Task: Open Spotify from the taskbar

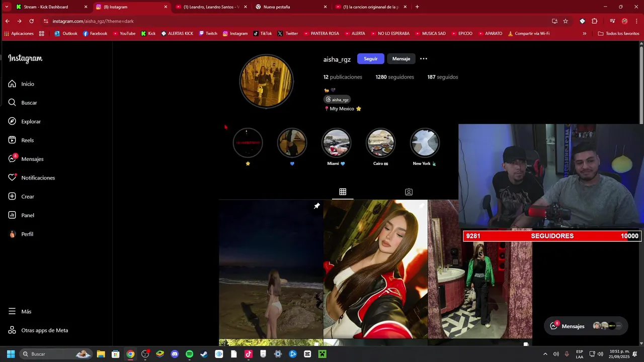Action: click(x=189, y=354)
